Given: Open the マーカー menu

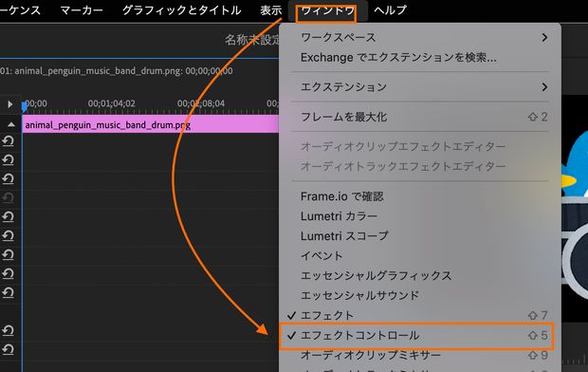Looking at the screenshot, I should point(82,10).
